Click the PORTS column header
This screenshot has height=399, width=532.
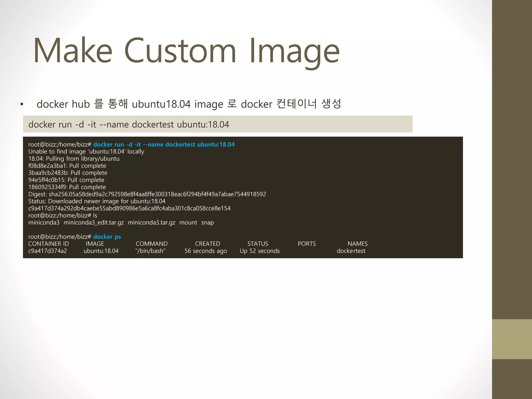(x=307, y=244)
